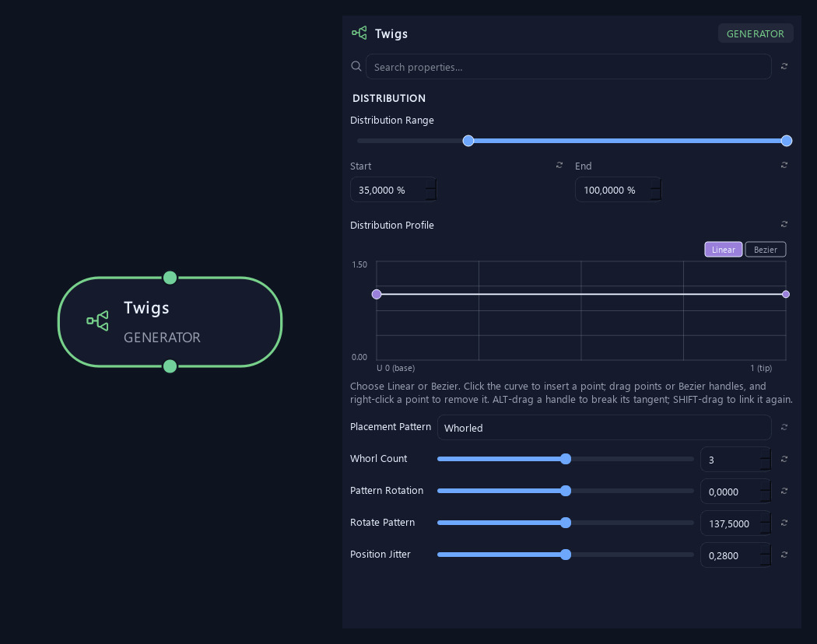This screenshot has width=817, height=644.
Task: Select Linear curve mode
Action: (x=723, y=250)
